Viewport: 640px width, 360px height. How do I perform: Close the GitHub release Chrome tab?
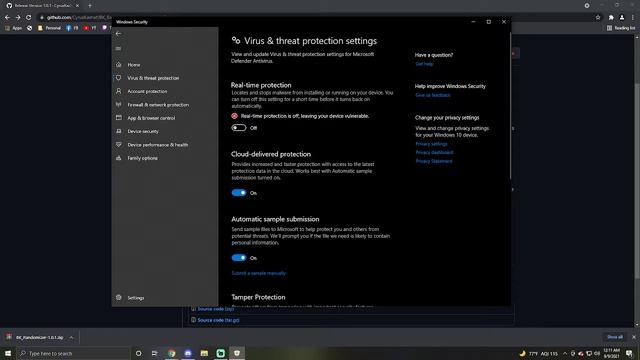click(x=77, y=6)
